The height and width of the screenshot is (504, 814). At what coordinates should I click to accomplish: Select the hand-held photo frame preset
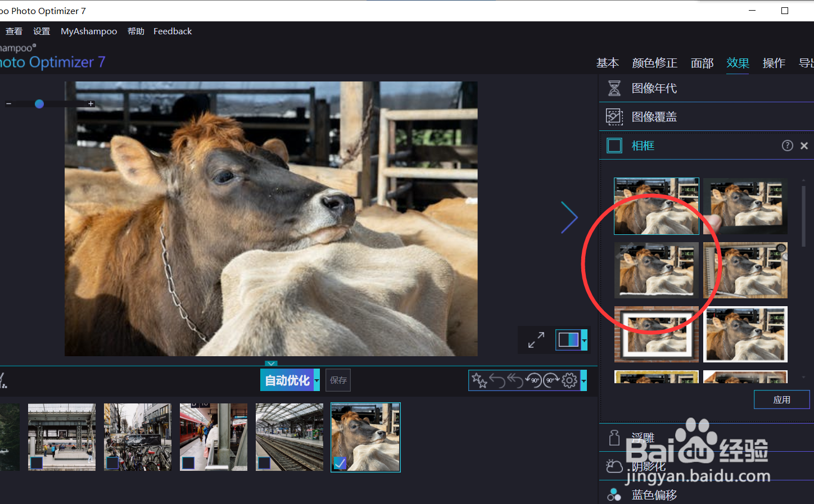coord(745,206)
